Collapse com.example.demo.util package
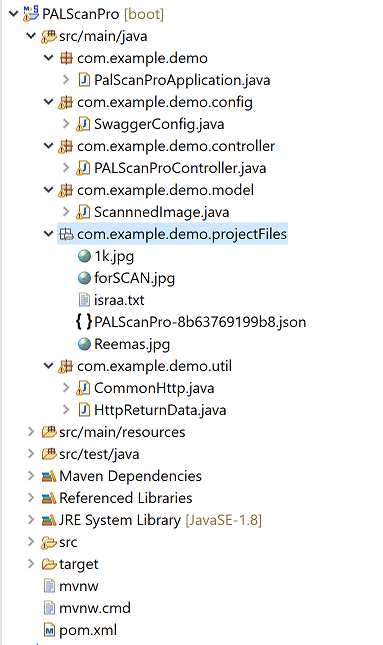This screenshot has height=645, width=383. pos(49,366)
